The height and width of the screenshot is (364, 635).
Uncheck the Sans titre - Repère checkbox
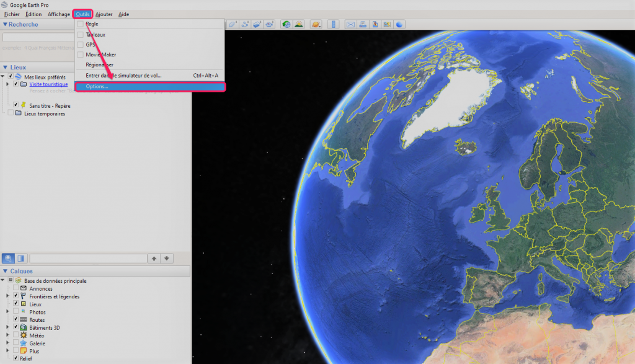pos(16,105)
